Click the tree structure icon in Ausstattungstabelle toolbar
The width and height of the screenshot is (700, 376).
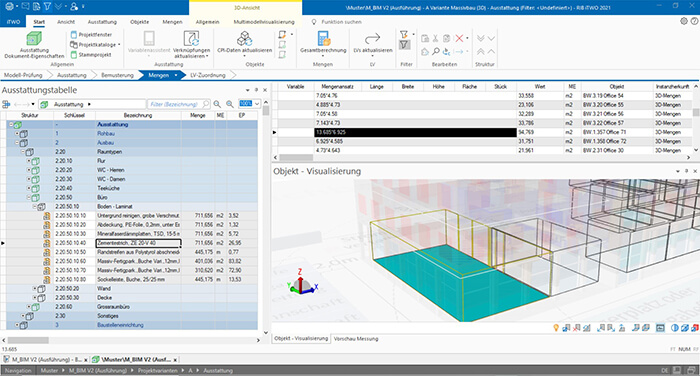(x=6, y=104)
